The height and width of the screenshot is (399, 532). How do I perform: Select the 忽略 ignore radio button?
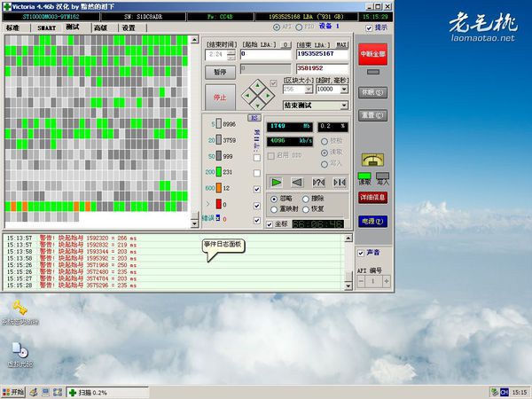coord(274,199)
